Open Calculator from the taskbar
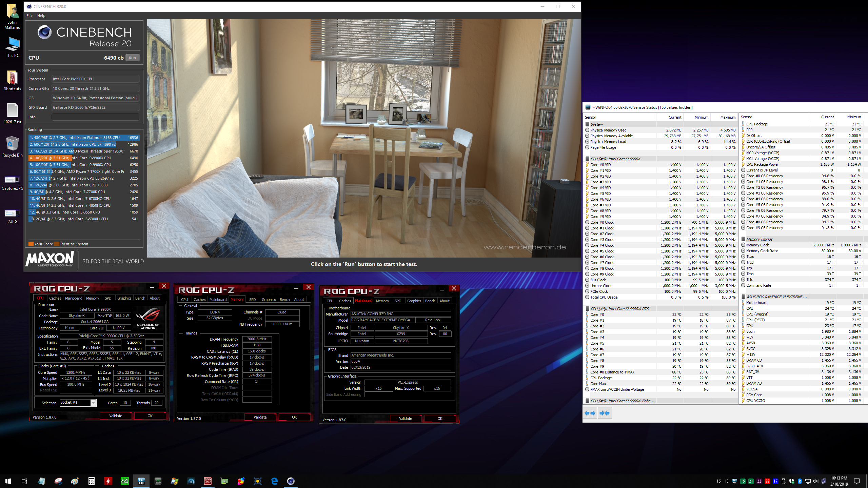The width and height of the screenshot is (868, 488). (92, 481)
